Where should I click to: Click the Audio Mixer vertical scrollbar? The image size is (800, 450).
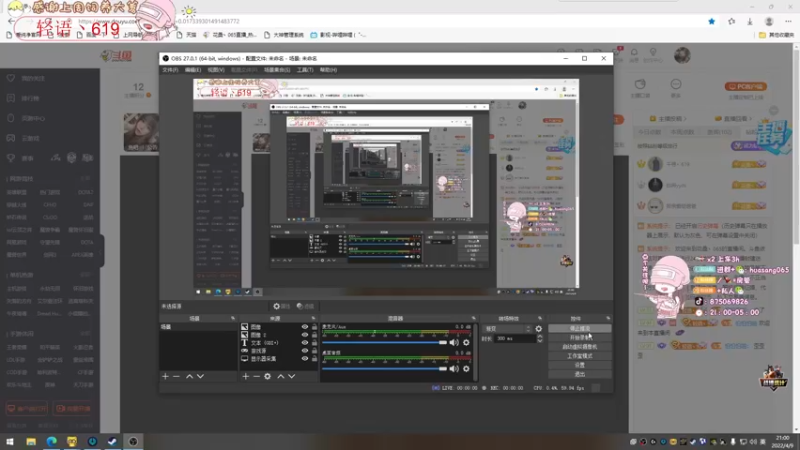point(476,352)
